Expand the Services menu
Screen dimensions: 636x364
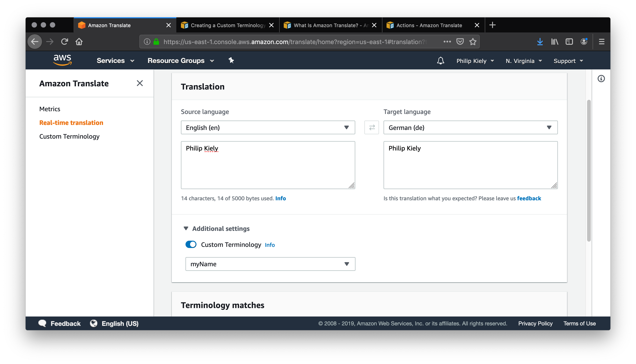click(116, 61)
